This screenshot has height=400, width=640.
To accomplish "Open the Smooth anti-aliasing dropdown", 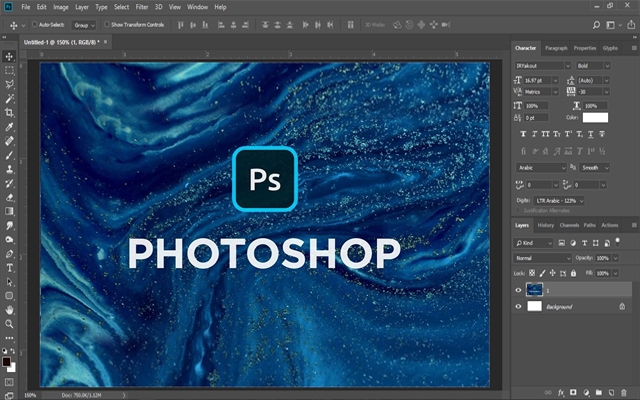I will [594, 168].
